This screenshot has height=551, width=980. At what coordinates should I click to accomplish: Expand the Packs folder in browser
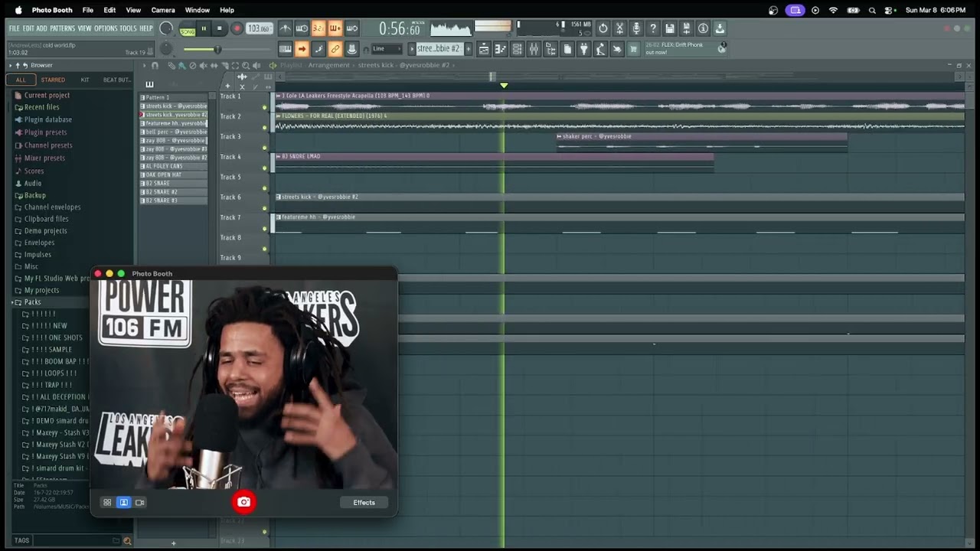point(32,302)
